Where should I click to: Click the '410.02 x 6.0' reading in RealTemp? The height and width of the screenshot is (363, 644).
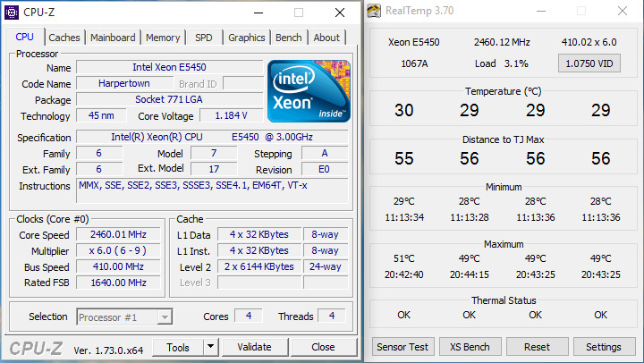click(589, 42)
